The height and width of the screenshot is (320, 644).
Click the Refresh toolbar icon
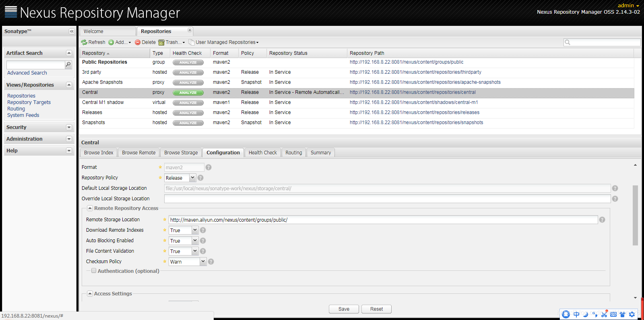click(84, 42)
